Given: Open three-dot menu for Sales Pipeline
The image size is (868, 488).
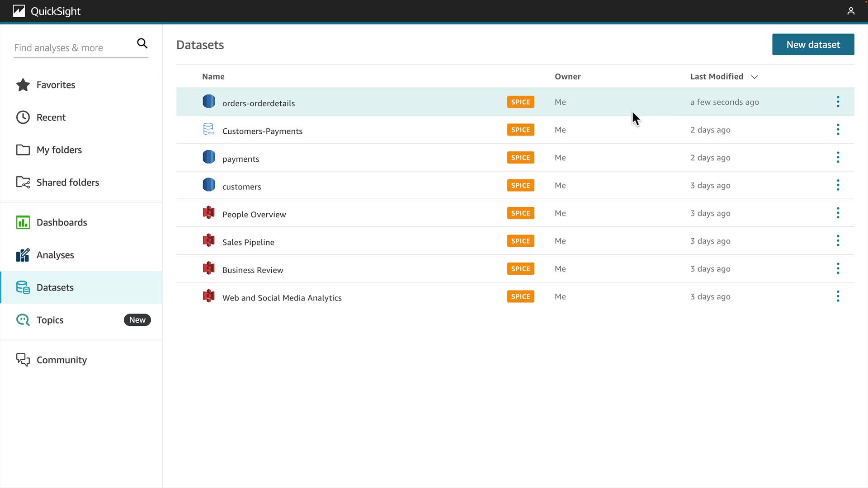Looking at the screenshot, I should pyautogui.click(x=838, y=241).
